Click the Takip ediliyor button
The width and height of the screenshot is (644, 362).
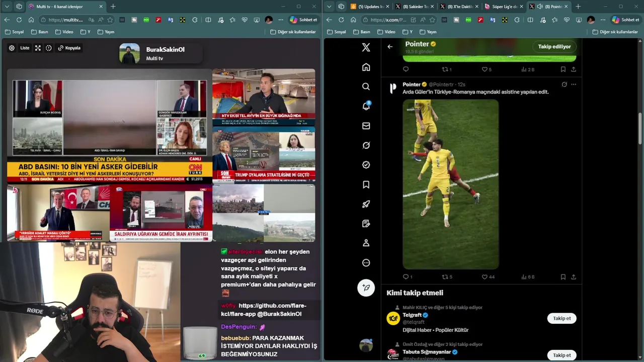pos(554,46)
